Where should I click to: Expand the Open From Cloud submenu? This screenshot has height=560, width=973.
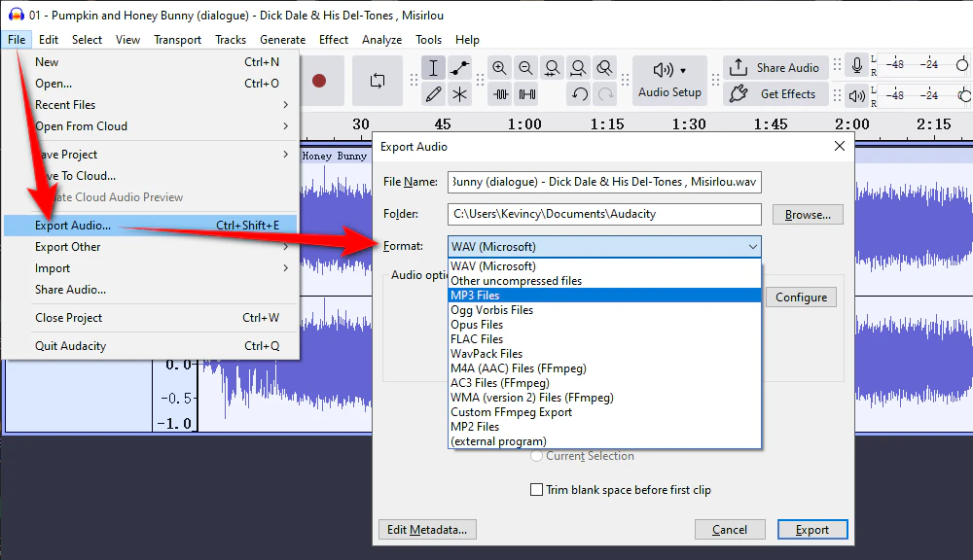(150, 125)
